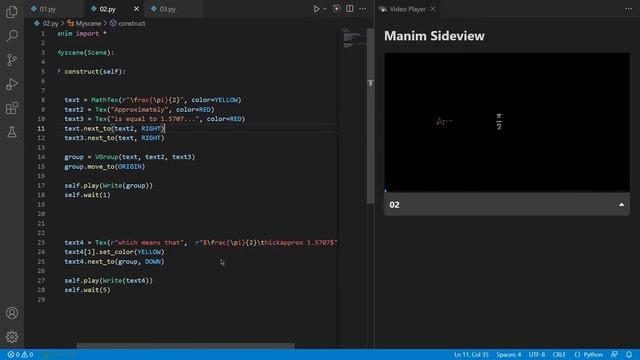Click the feedback icon in status bar

point(614,355)
